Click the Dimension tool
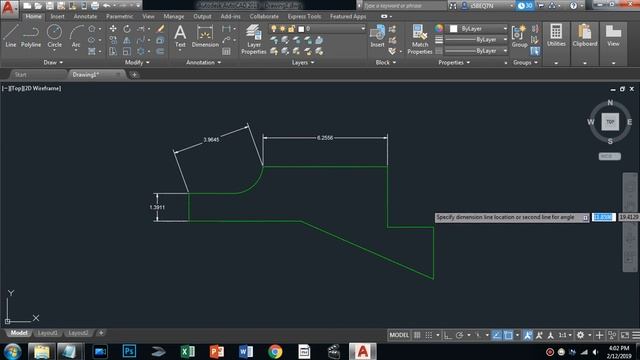The image size is (640, 360). [x=205, y=36]
